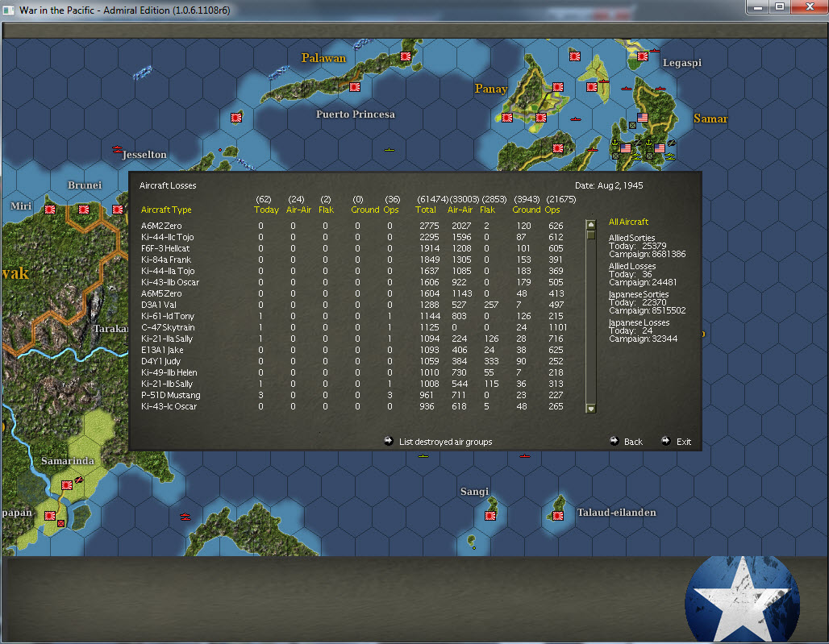This screenshot has height=644, width=829.
Task: Select the E13A1 Jake row
Action: click(x=354, y=350)
